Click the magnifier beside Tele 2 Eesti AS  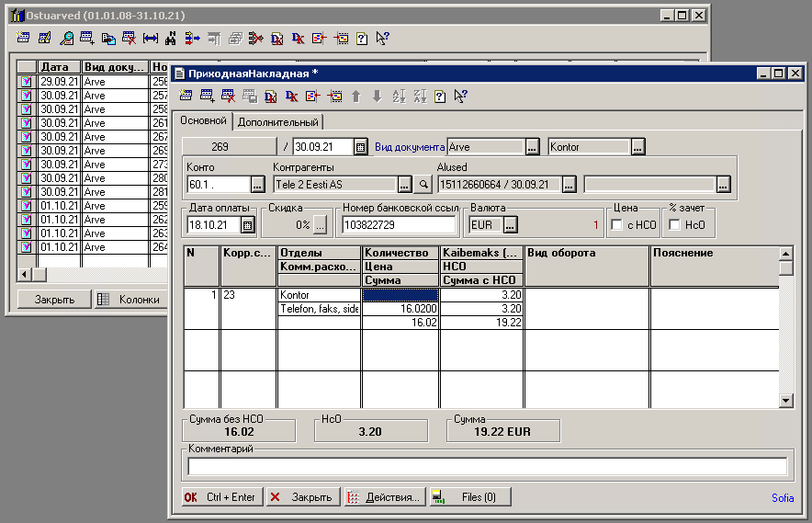[x=423, y=185]
